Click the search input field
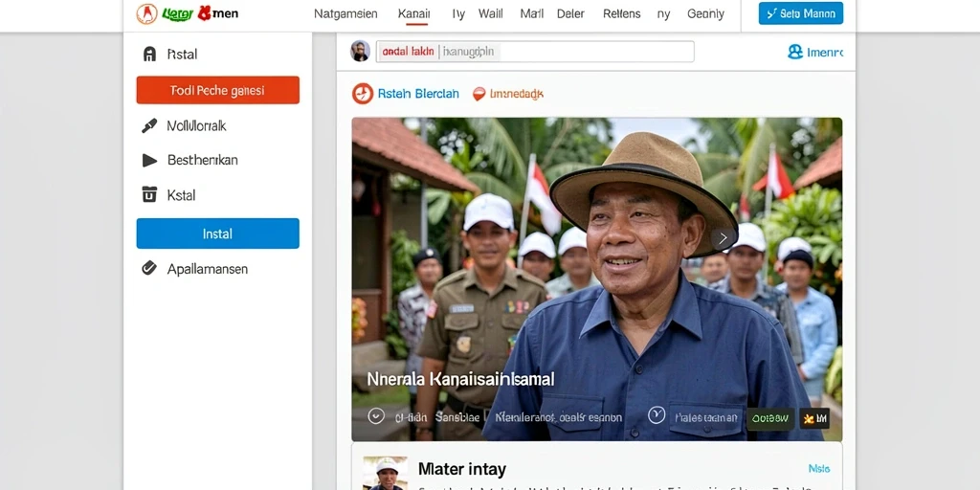980x490 pixels. pos(534,52)
